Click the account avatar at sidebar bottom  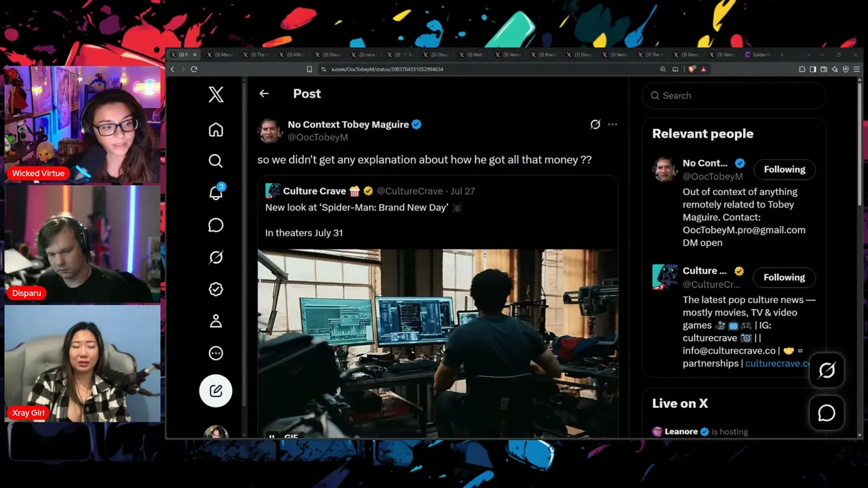[x=216, y=432]
